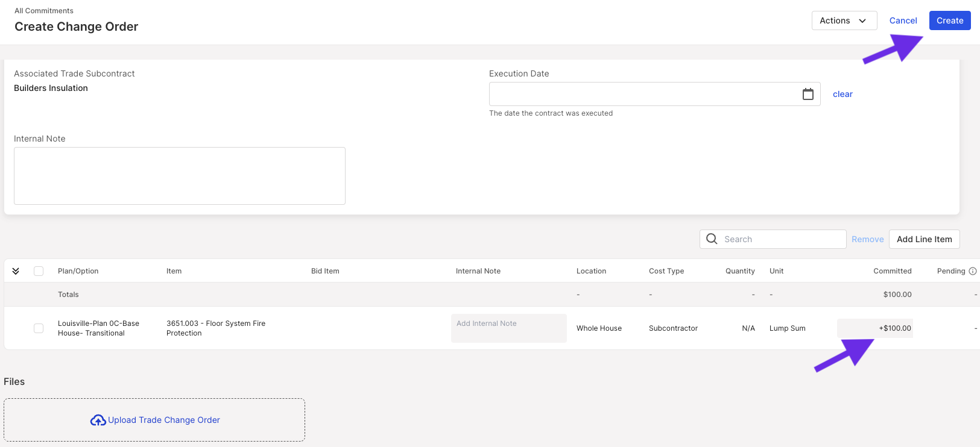Edit the +$100.00 committed amount

[875, 328]
